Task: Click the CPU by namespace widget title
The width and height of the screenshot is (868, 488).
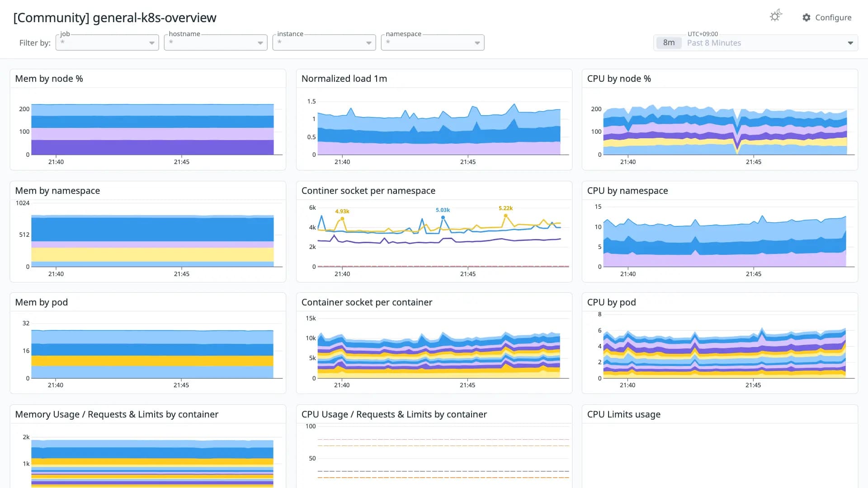Action: [627, 191]
